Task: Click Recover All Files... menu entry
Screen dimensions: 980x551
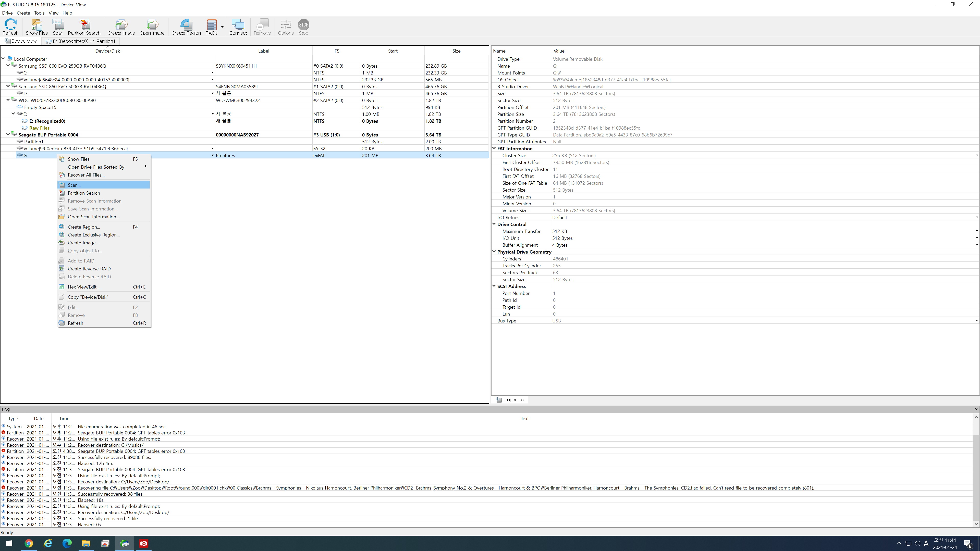Action: (x=86, y=175)
